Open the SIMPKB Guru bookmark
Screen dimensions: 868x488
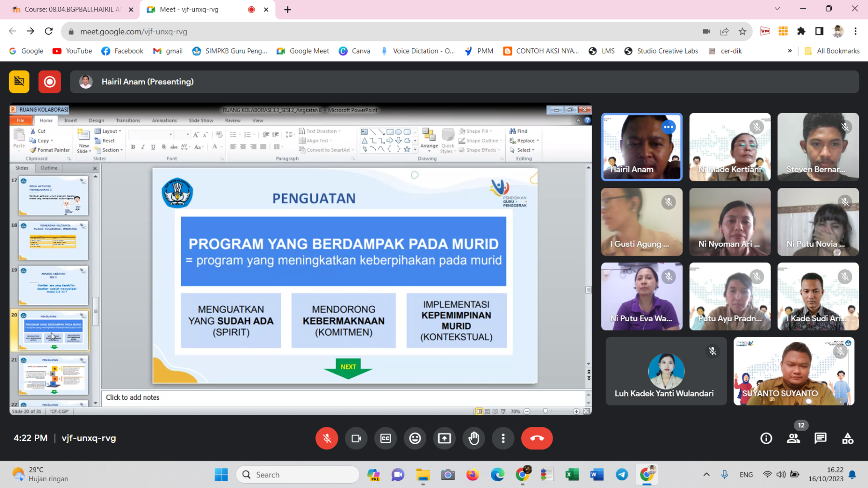(230, 51)
